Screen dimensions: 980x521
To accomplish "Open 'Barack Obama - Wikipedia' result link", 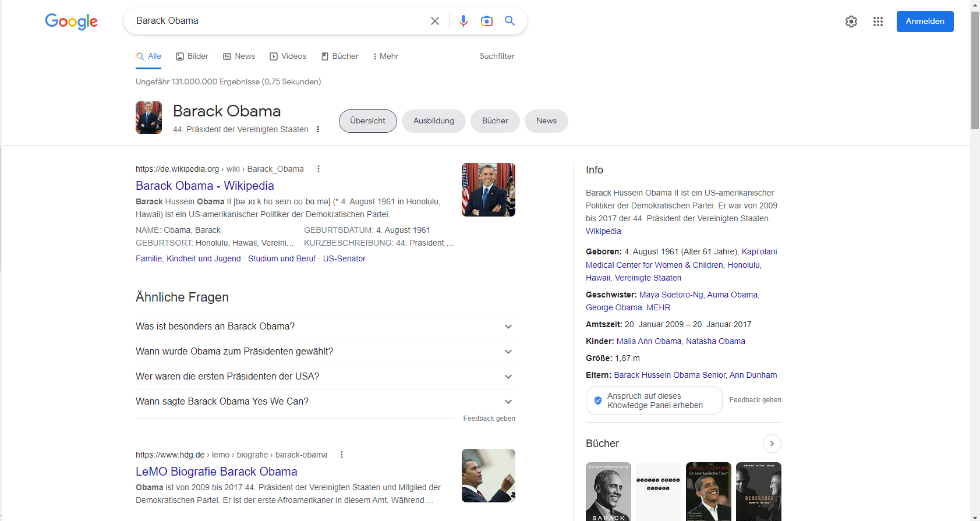I will pyautogui.click(x=204, y=186).
